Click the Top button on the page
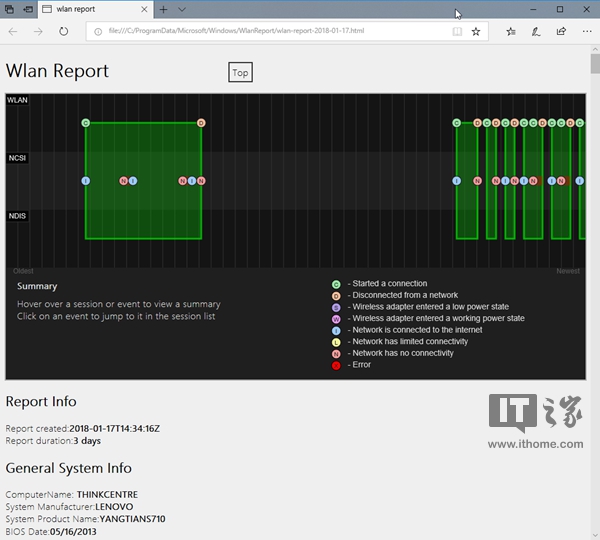The image size is (600, 540). [x=240, y=73]
